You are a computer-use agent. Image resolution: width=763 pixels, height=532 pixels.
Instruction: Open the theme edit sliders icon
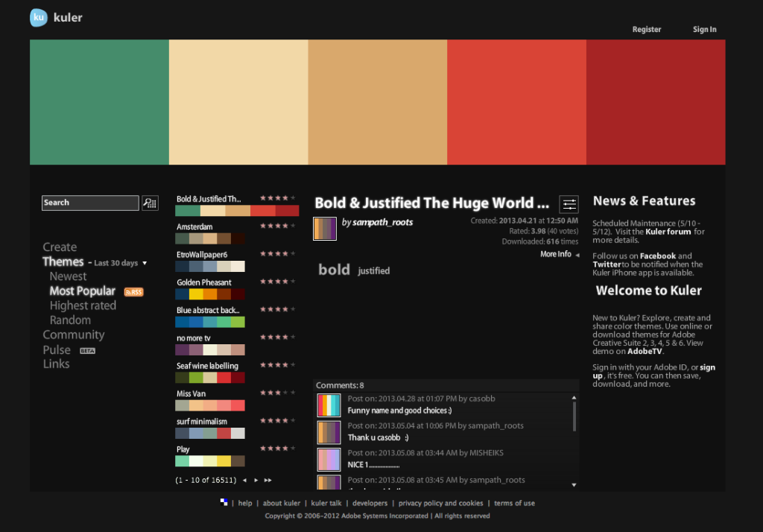click(x=569, y=204)
